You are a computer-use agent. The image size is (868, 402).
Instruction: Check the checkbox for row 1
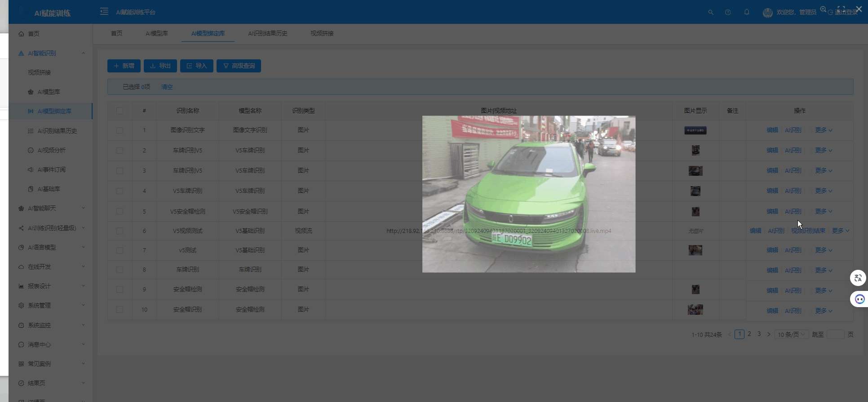pos(120,130)
